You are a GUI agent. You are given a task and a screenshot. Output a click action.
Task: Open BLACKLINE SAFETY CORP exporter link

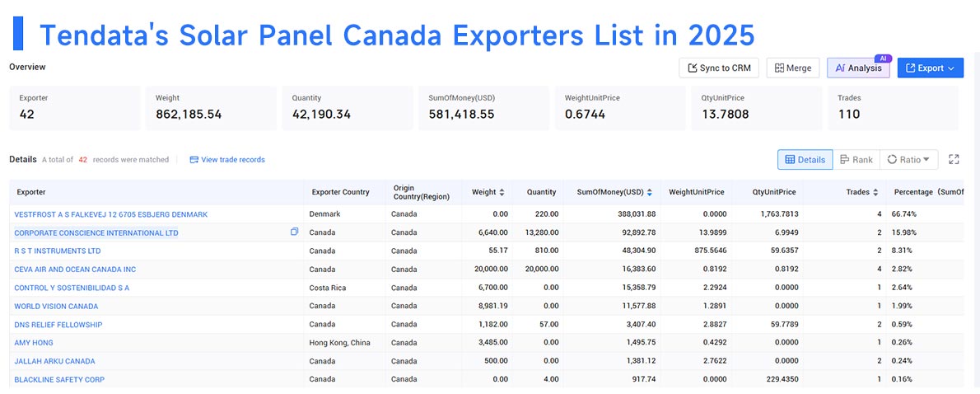click(59, 380)
